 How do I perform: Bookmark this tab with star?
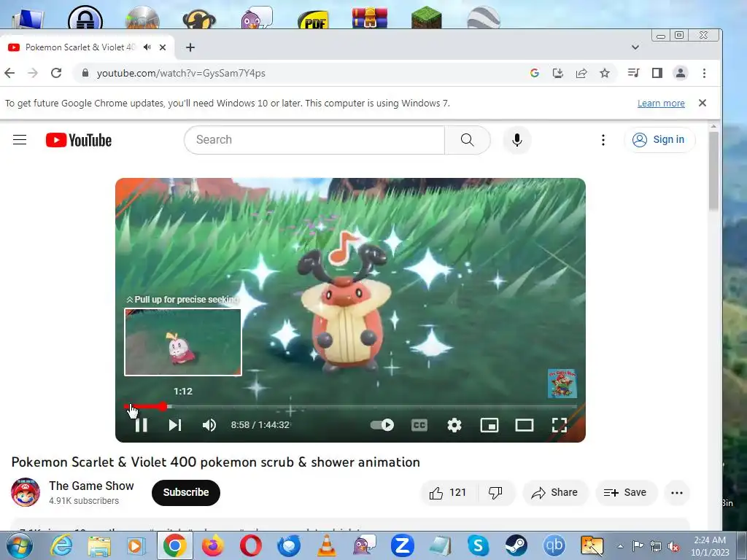(605, 73)
